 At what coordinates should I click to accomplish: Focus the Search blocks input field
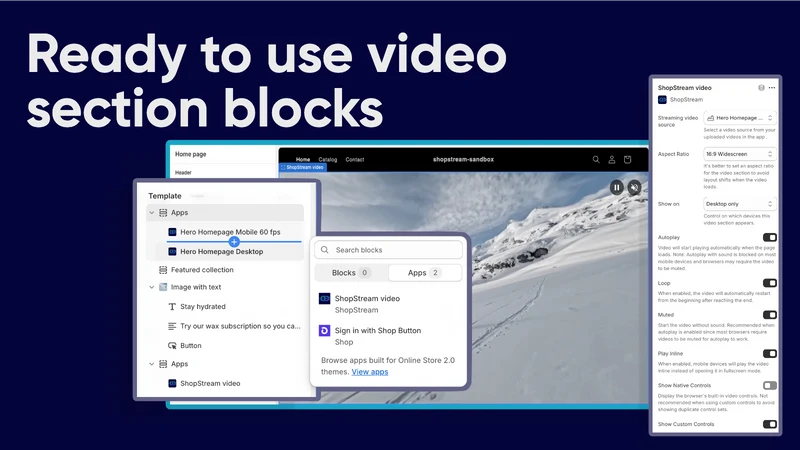(388, 250)
